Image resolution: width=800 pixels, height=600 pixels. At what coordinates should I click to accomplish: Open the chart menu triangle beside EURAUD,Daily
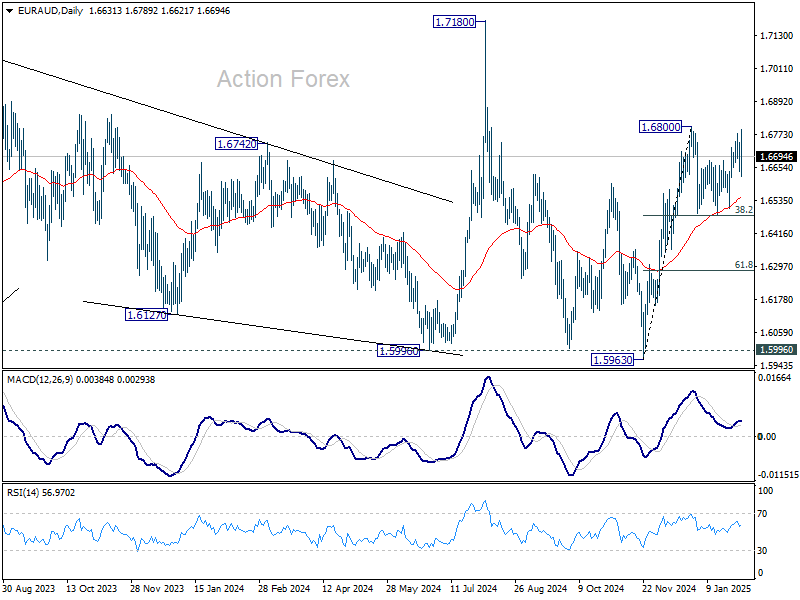point(10,11)
